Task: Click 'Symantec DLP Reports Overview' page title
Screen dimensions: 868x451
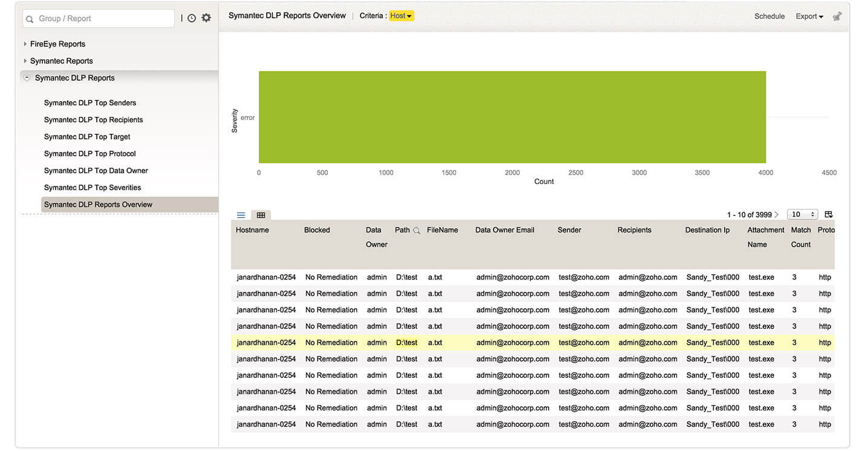Action: click(x=287, y=16)
